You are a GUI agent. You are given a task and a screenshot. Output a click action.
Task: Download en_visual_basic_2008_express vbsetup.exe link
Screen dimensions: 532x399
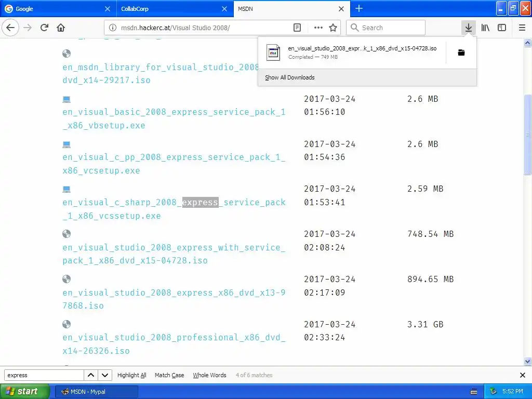pyautogui.click(x=174, y=119)
